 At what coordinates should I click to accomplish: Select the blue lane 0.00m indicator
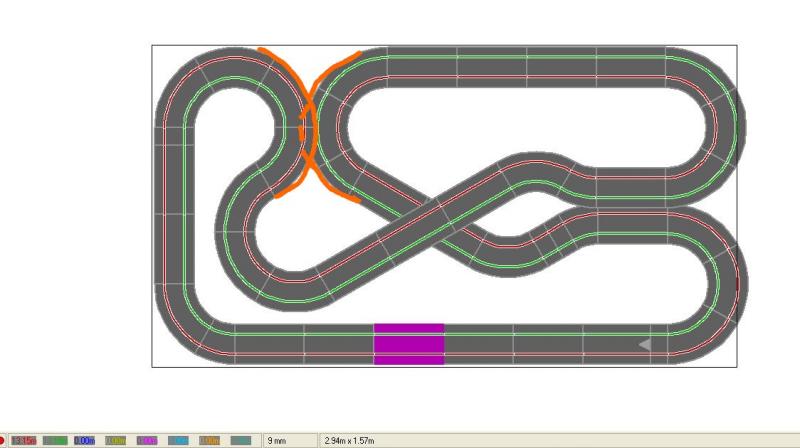coord(85,440)
